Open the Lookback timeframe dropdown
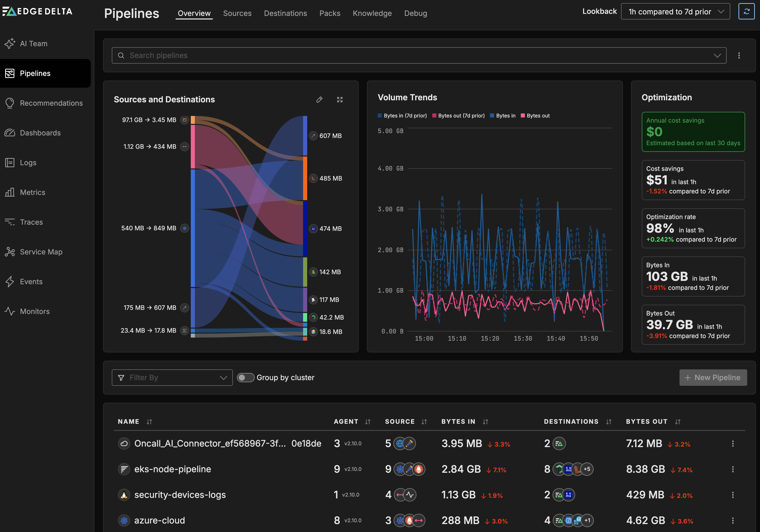 [675, 11]
